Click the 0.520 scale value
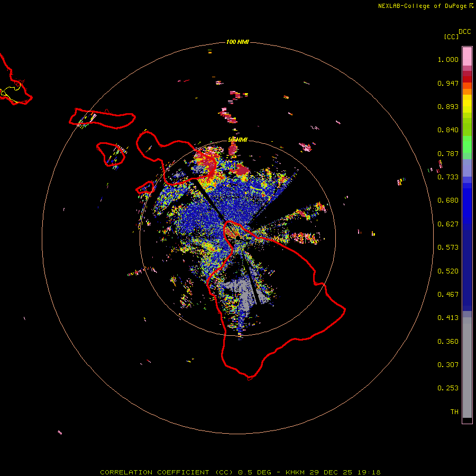The image size is (476, 476). (x=448, y=271)
